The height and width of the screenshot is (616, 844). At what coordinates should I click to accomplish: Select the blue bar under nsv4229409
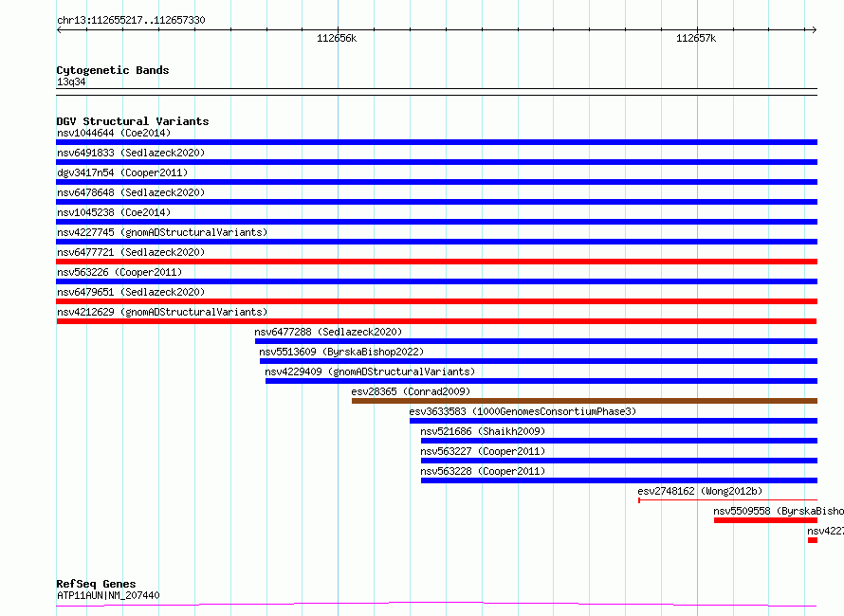[x=541, y=381]
